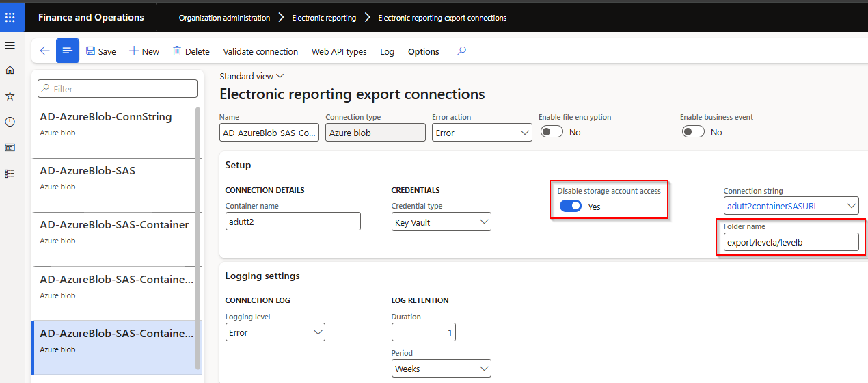Open the Options menu tab
The height and width of the screenshot is (383, 868).
(x=423, y=52)
